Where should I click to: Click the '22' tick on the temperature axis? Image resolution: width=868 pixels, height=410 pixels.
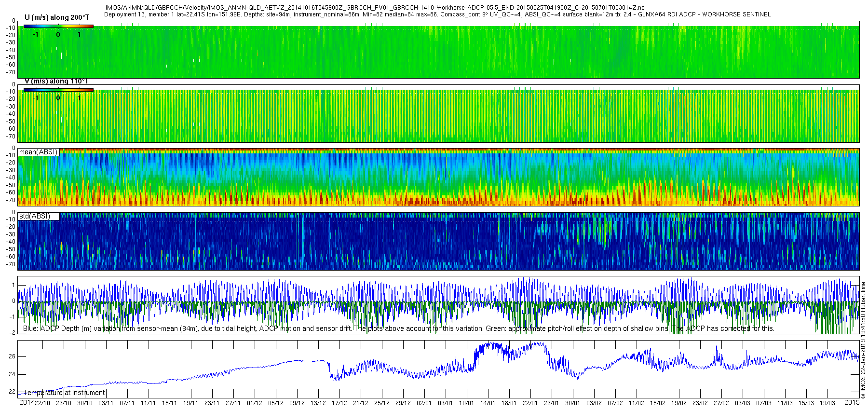tap(12, 392)
